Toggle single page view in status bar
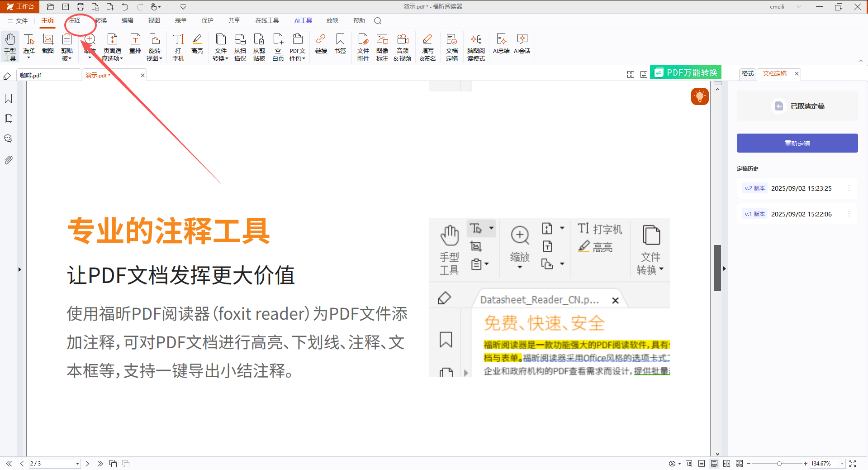The width and height of the screenshot is (868, 470). [x=702, y=464]
